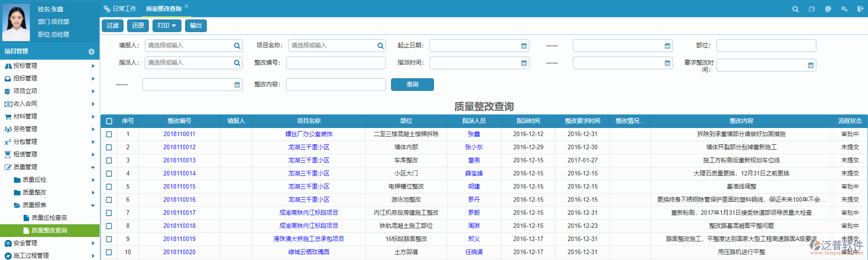Open the 螺丝厂办公室装饰 project link
Viewport: 868px width, 260px height.
(309, 134)
